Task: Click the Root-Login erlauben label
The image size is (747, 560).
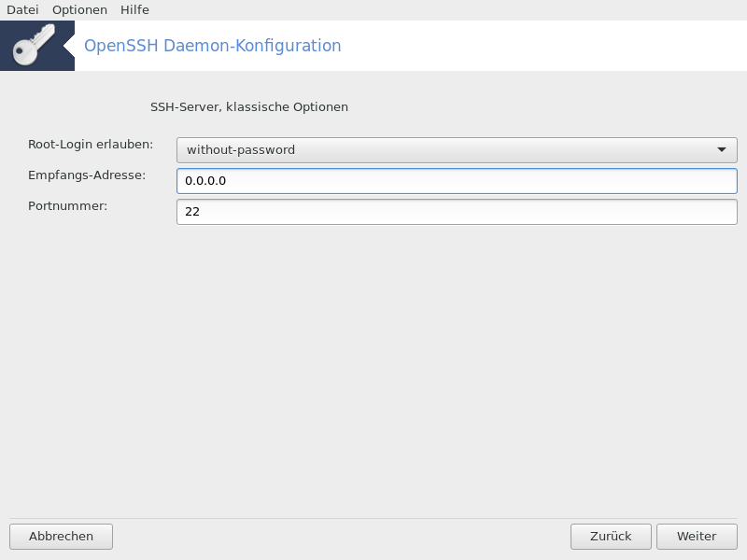Action: tap(91, 145)
